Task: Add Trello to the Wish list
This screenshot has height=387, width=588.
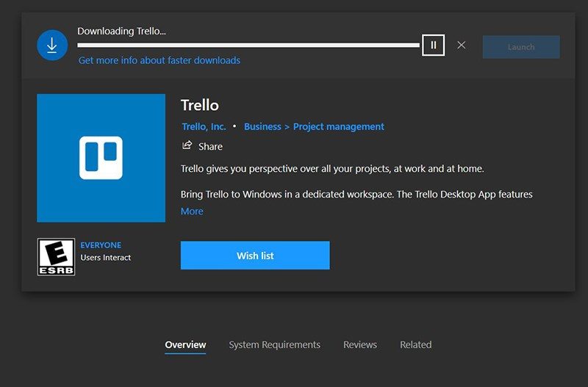Action: click(x=255, y=256)
